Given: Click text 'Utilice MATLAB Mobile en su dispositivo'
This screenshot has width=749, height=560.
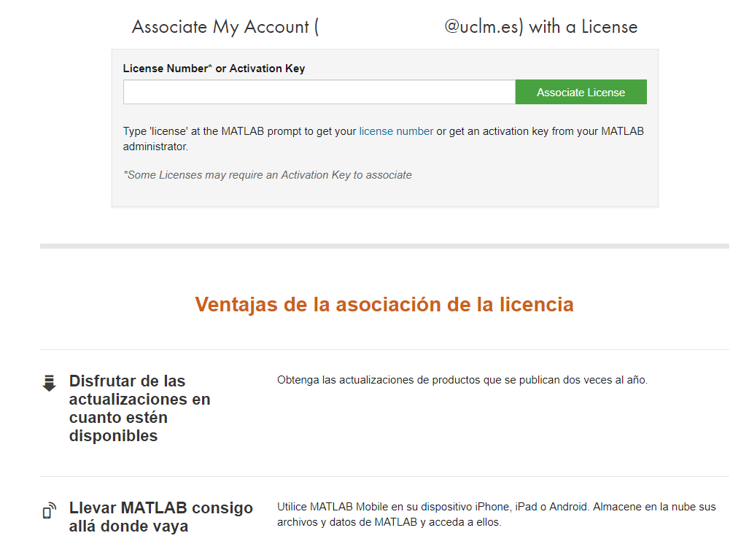Looking at the screenshot, I should 497,514.
